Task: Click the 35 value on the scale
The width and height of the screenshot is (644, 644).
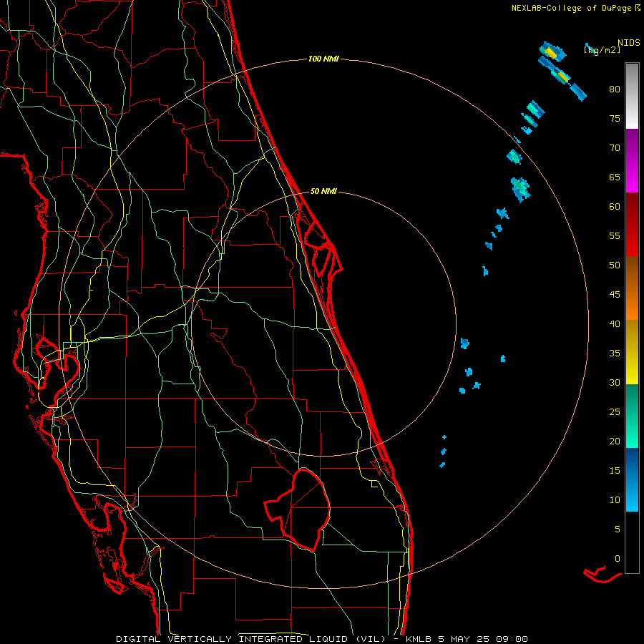Action: click(615, 353)
